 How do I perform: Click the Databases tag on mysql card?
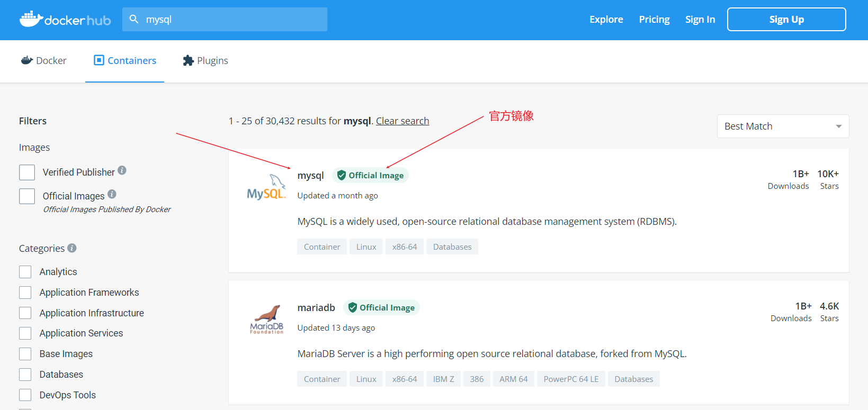452,247
